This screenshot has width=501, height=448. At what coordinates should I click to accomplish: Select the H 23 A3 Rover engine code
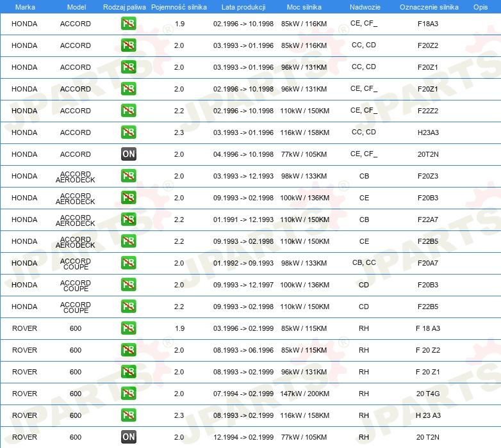[428, 415]
